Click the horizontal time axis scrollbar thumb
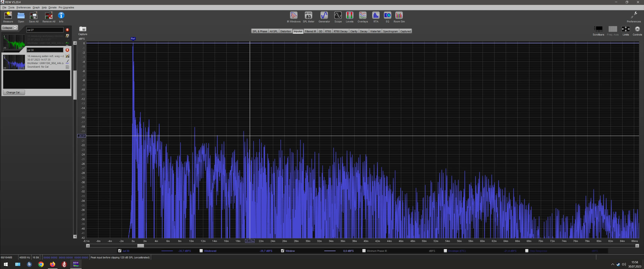Screen dimensions: 644x269 [141, 246]
